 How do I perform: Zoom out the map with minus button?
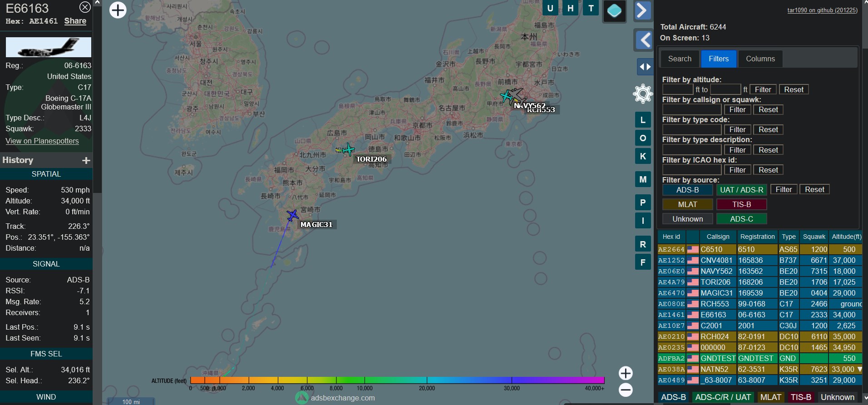pyautogui.click(x=626, y=390)
